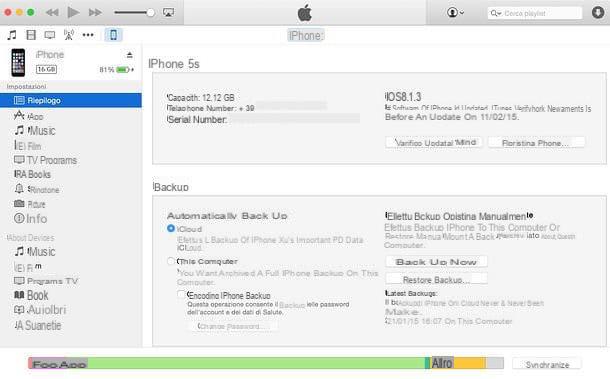Switch to the TV Shows library icon

point(50,35)
